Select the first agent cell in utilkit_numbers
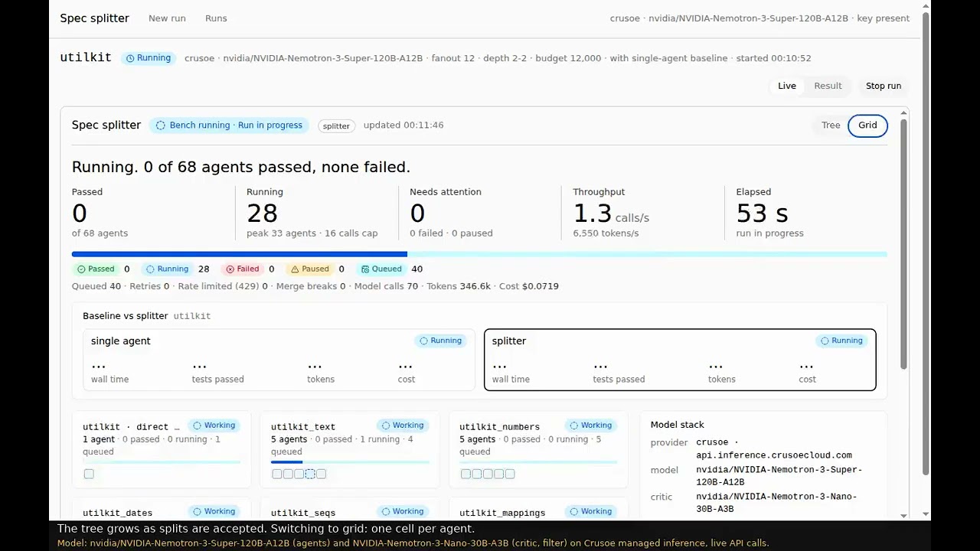 [465, 474]
